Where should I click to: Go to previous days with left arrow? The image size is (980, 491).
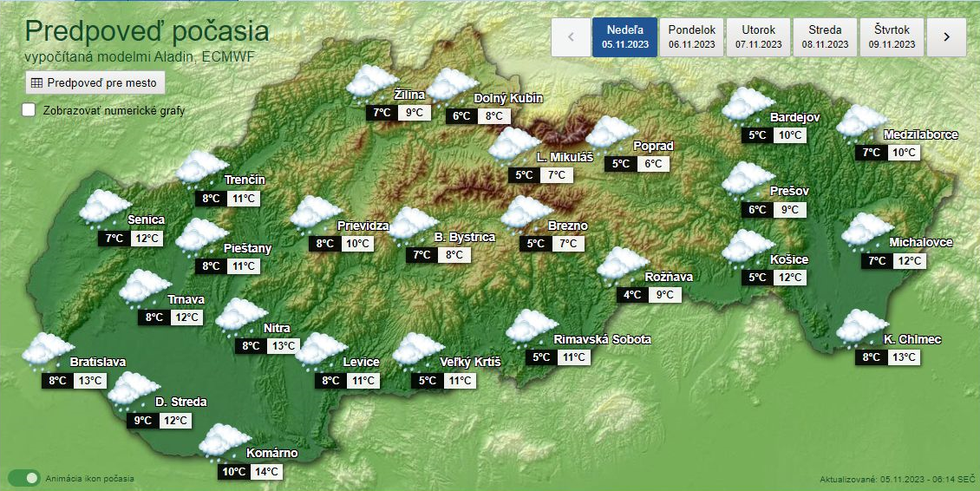point(571,36)
